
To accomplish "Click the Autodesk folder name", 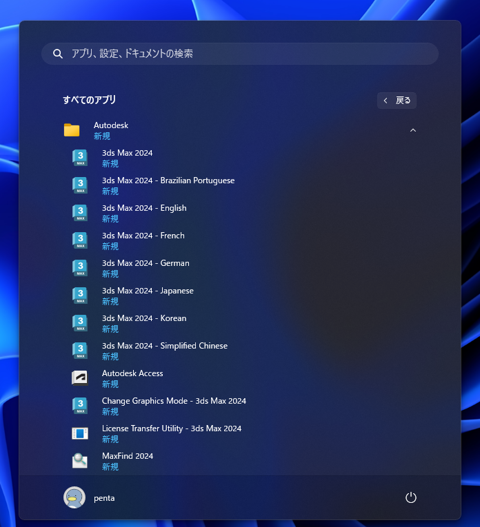I will pyautogui.click(x=111, y=125).
